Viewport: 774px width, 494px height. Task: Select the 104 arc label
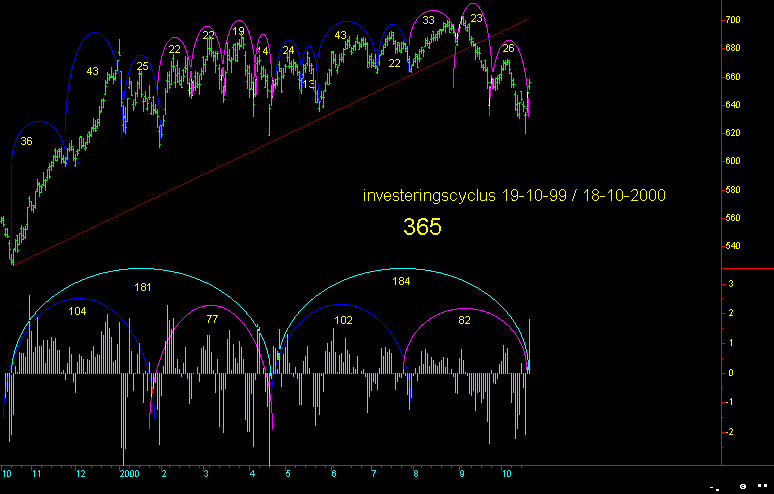(77, 311)
